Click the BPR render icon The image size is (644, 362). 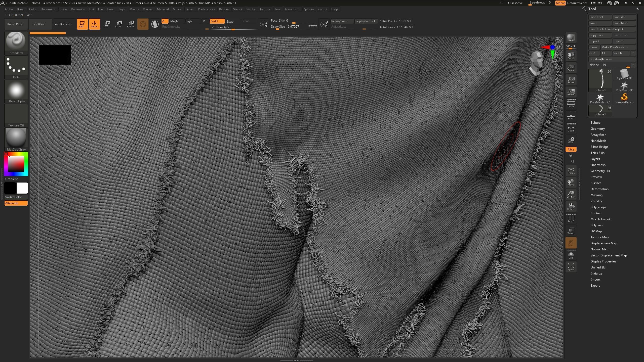point(571,38)
